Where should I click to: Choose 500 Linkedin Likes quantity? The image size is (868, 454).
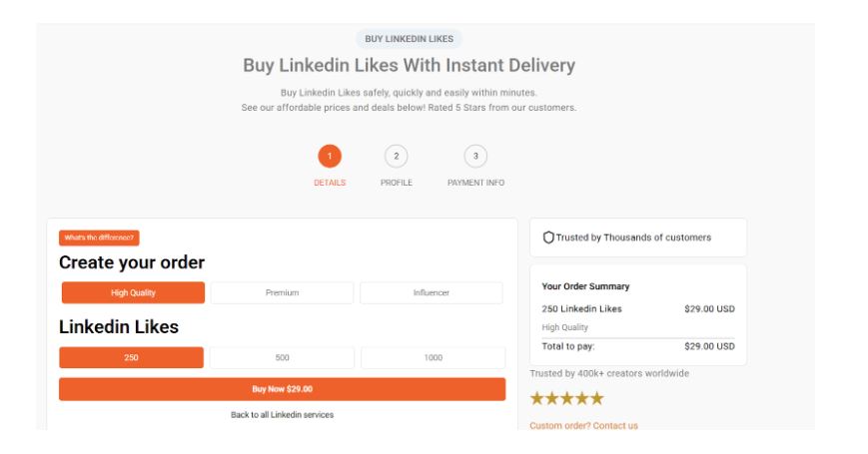(x=282, y=357)
